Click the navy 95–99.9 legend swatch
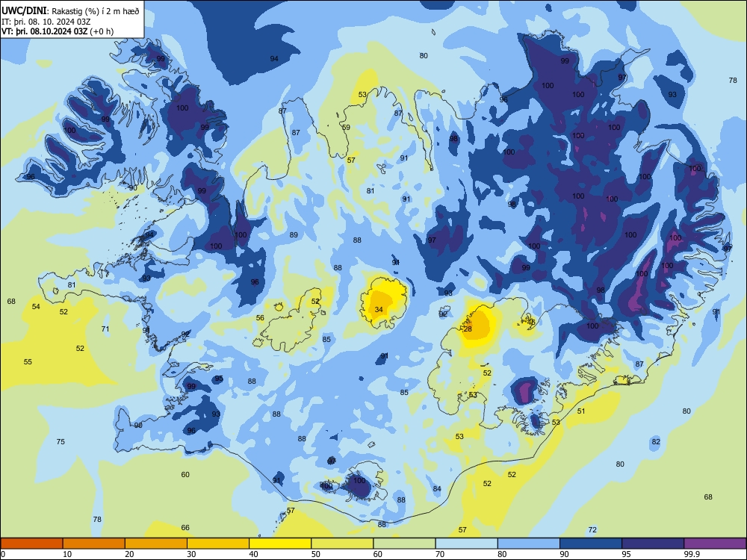 [x=653, y=544]
